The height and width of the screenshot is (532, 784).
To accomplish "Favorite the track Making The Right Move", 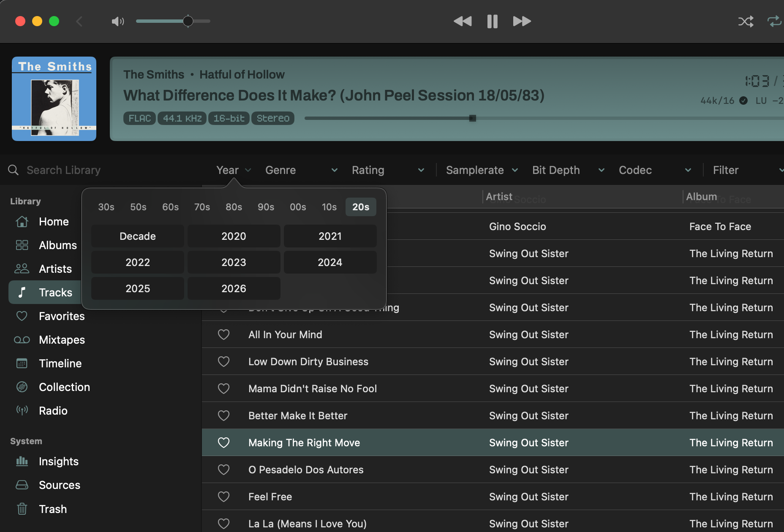I will pos(223,442).
